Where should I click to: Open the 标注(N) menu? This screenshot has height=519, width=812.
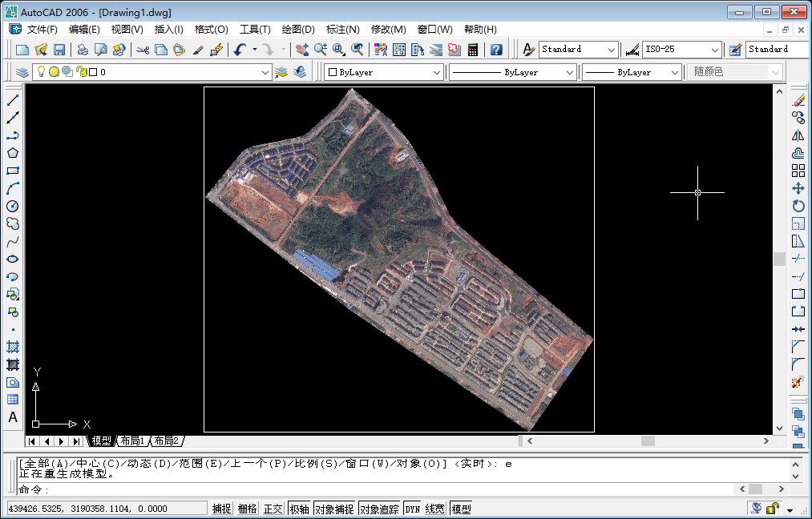[x=343, y=30]
